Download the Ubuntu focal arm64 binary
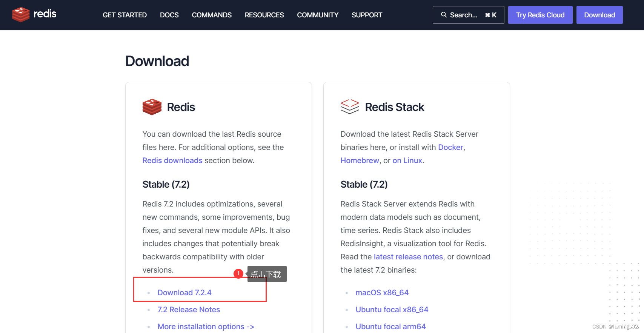The width and height of the screenshot is (644, 333). pos(390,327)
